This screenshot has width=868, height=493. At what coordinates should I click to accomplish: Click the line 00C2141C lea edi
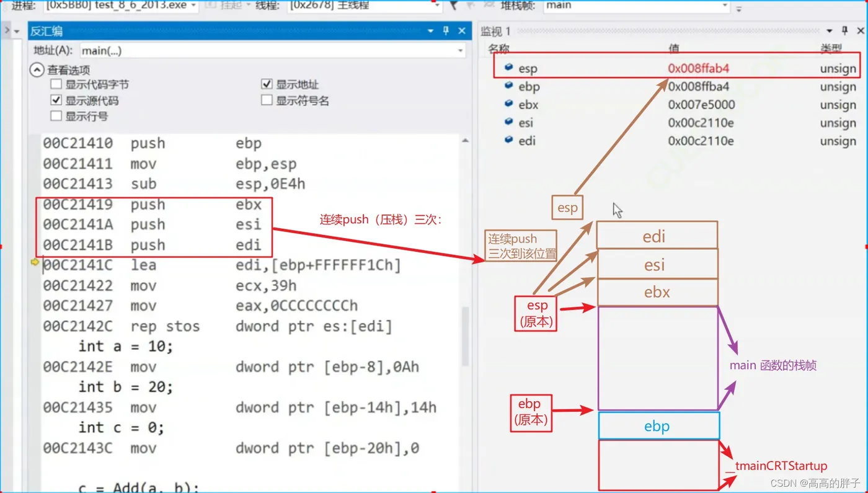click(222, 265)
